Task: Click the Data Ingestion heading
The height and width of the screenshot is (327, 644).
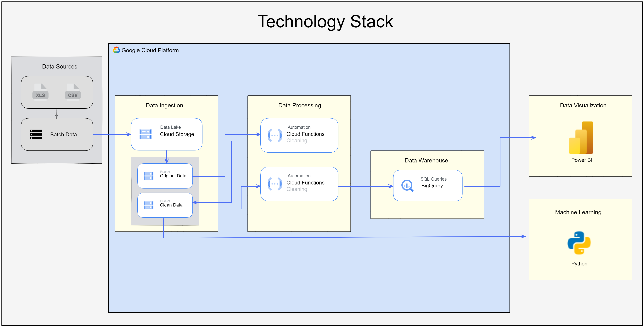Action: tap(164, 105)
